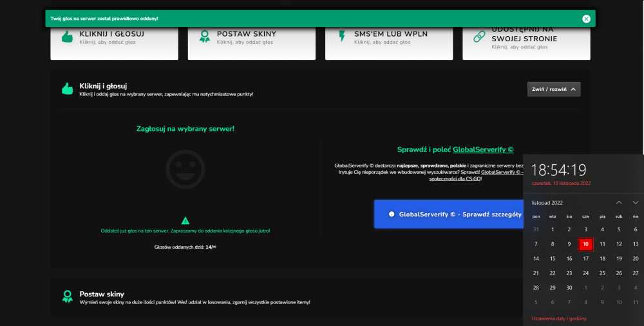
Task: Open the GlobalServerify © link in description paragraph
Action: click(502, 172)
